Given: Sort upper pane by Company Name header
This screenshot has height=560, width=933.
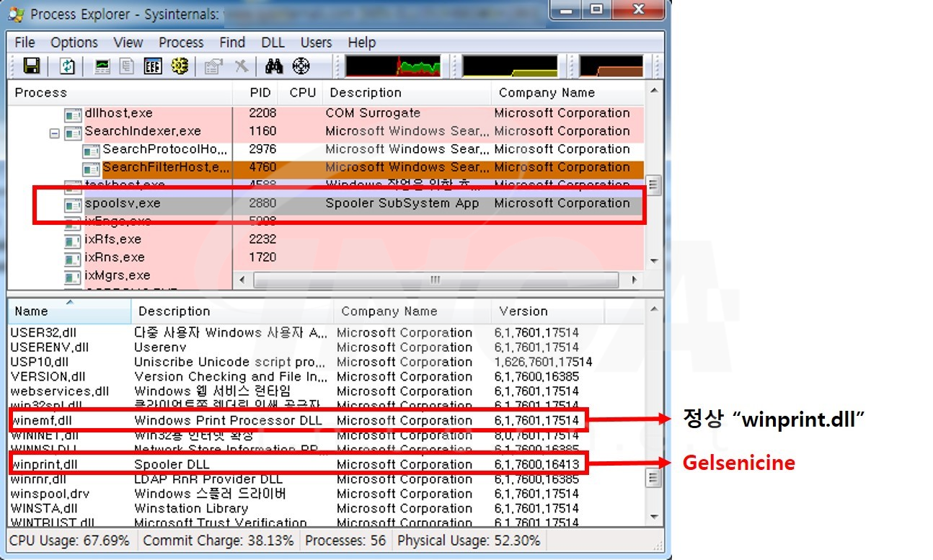Looking at the screenshot, I should tap(567, 93).
